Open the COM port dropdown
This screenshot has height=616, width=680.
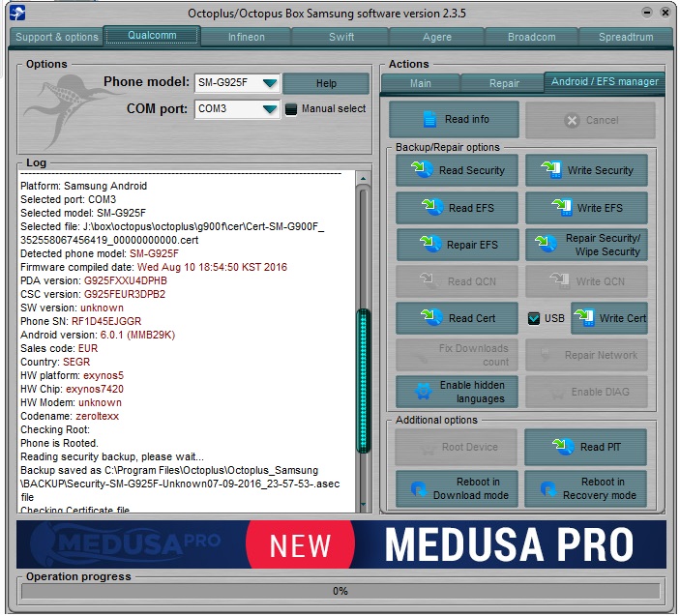pos(270,109)
